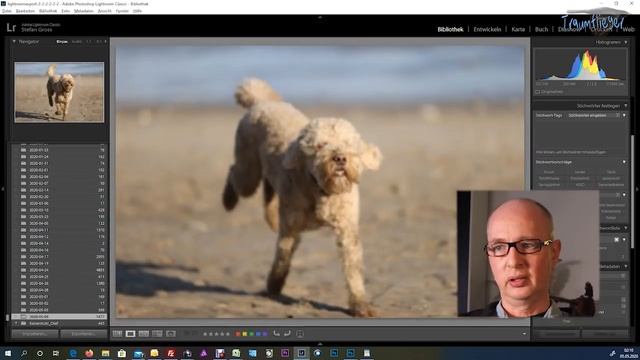Open Microsoft Store from taskbar

click(x=122, y=353)
